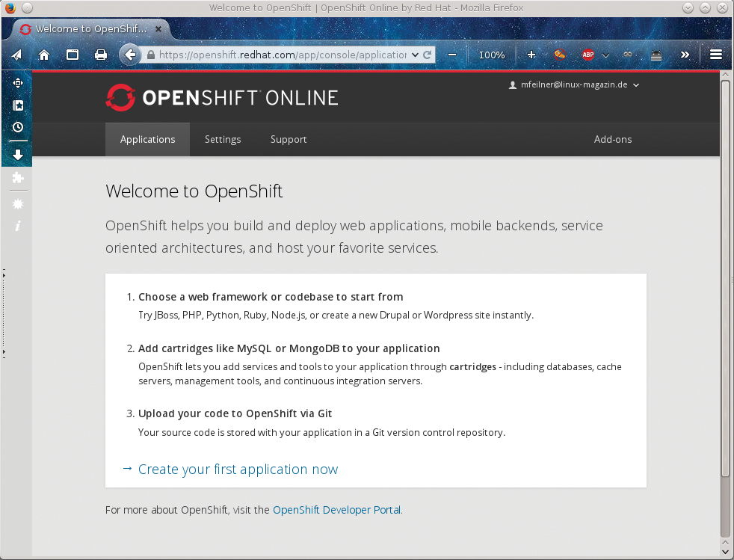This screenshot has width=734, height=560.
Task: Click the OpenShift Online logo
Action: pyautogui.click(x=221, y=96)
